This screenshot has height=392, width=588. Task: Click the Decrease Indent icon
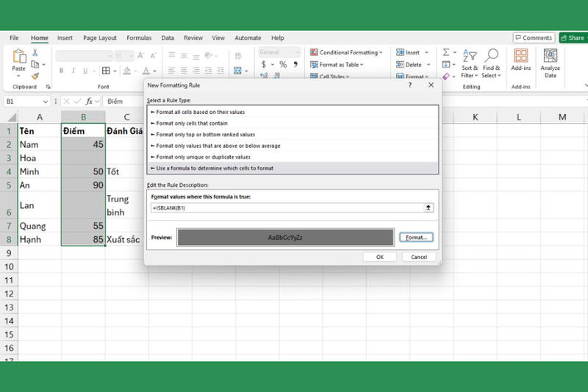coord(209,71)
